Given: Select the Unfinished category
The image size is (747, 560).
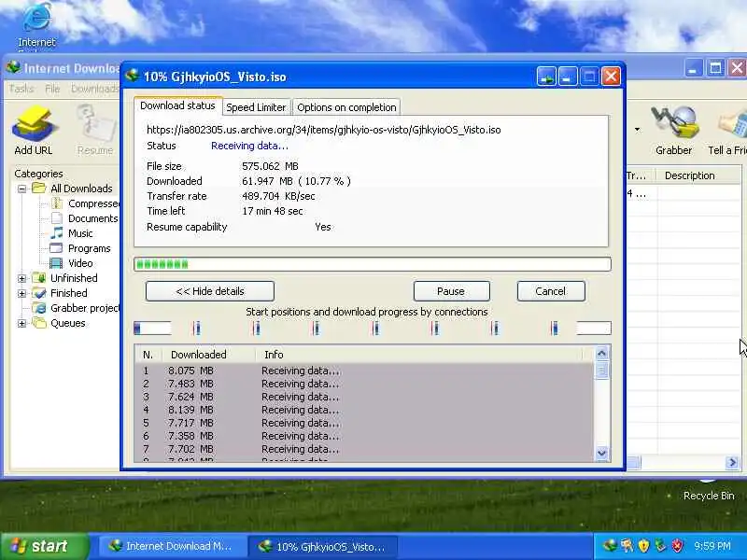Looking at the screenshot, I should [64, 277].
